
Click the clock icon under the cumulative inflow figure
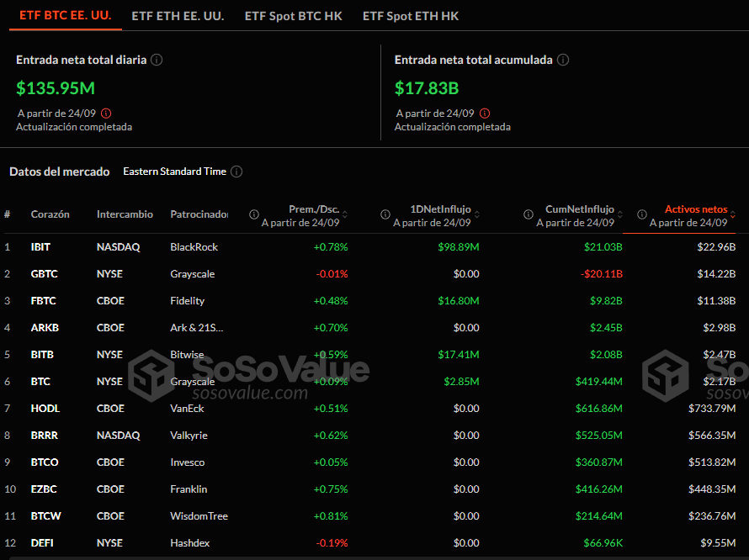[485, 112]
